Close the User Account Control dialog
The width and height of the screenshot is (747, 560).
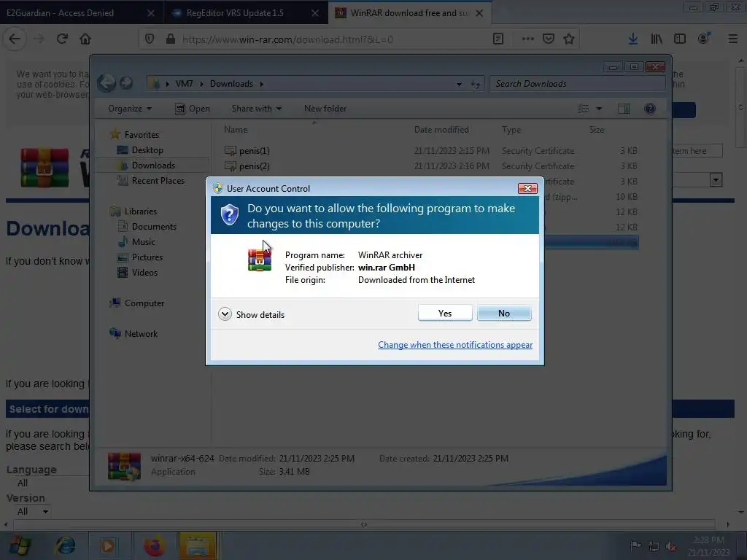527,189
